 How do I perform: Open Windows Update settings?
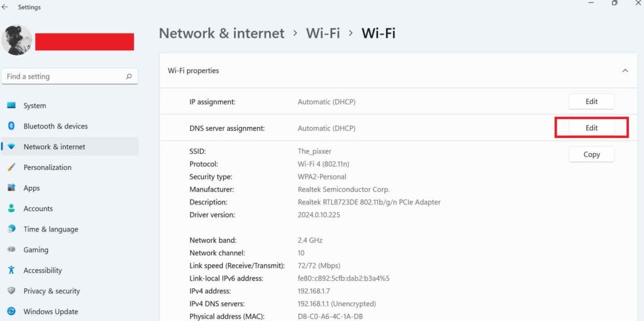50,311
